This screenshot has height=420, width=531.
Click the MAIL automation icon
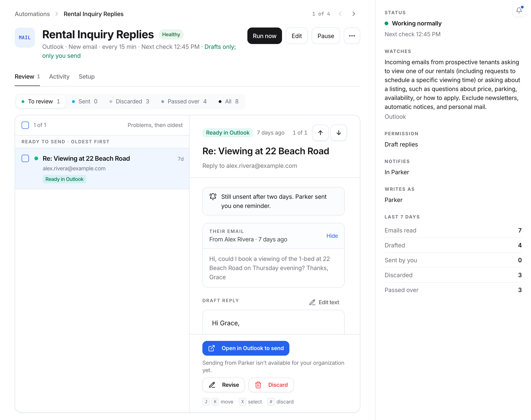tap(25, 38)
